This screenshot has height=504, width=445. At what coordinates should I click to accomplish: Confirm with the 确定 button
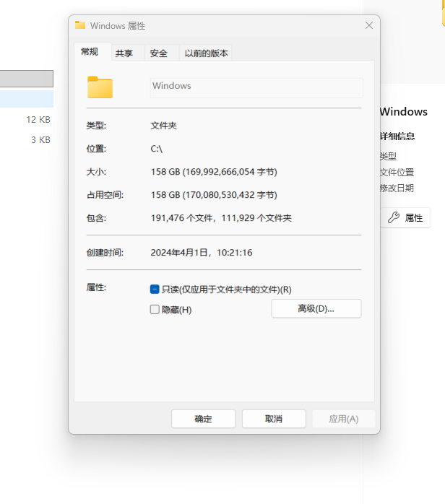[203, 419]
